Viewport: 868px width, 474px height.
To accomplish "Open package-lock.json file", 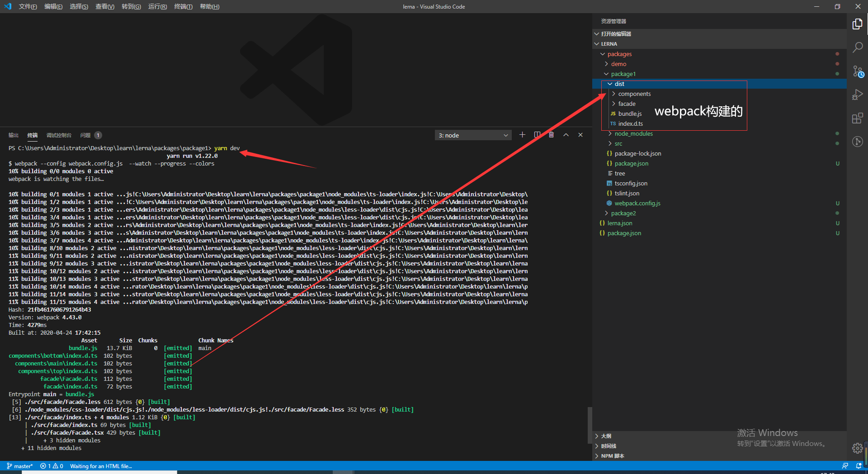I will (637, 153).
